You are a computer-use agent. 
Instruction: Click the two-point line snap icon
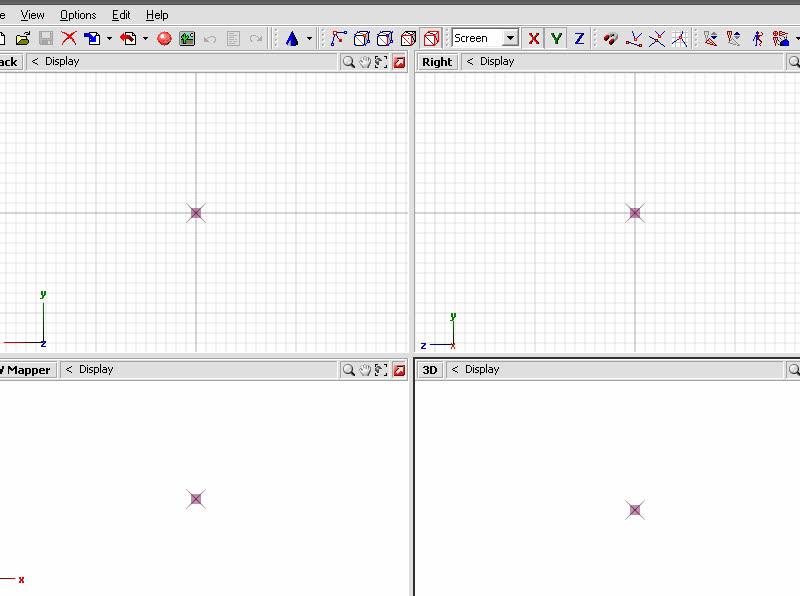tap(634, 39)
